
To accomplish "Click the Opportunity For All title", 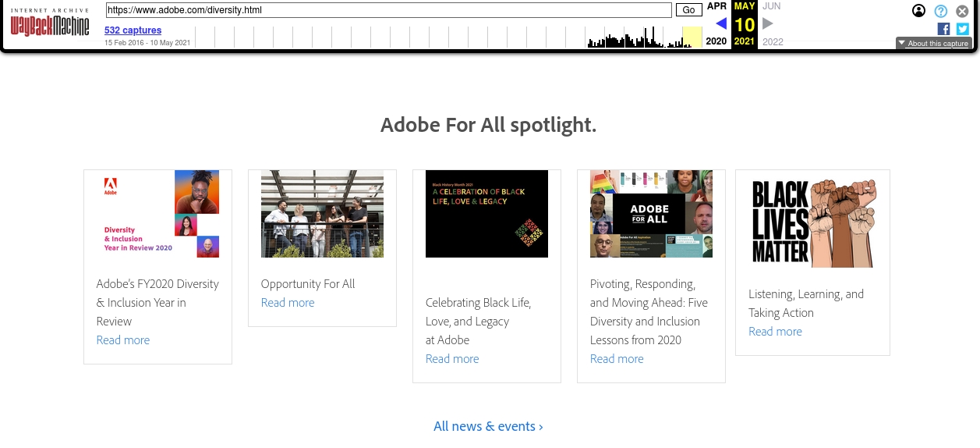I will (x=308, y=284).
